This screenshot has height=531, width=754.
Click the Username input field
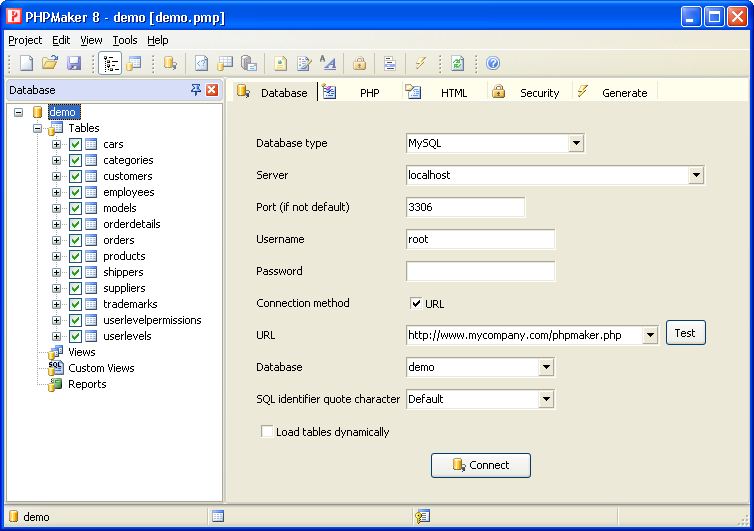click(480, 239)
